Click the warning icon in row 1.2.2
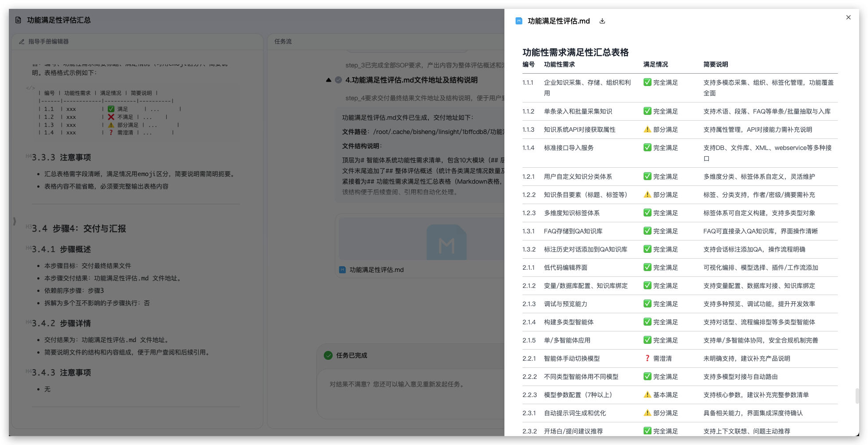Screen dimensions: 868x445 click(x=648, y=194)
